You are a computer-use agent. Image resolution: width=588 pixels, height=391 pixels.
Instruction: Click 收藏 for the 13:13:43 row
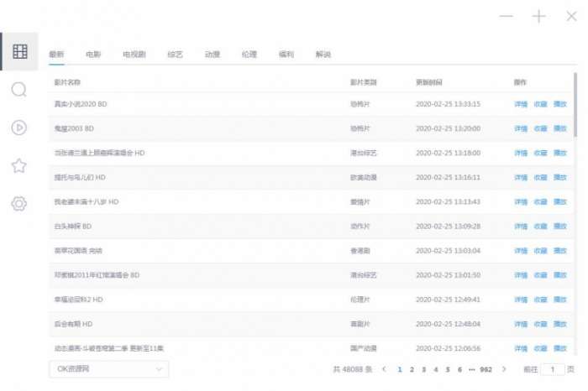coord(540,202)
